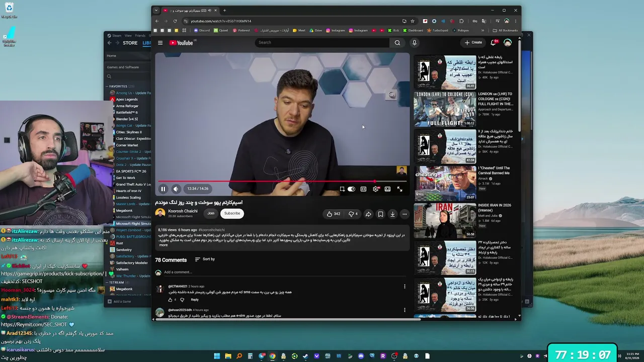
Task: Open the INSIDE IRAN IN 2026 video thumbnail
Action: [x=445, y=220]
